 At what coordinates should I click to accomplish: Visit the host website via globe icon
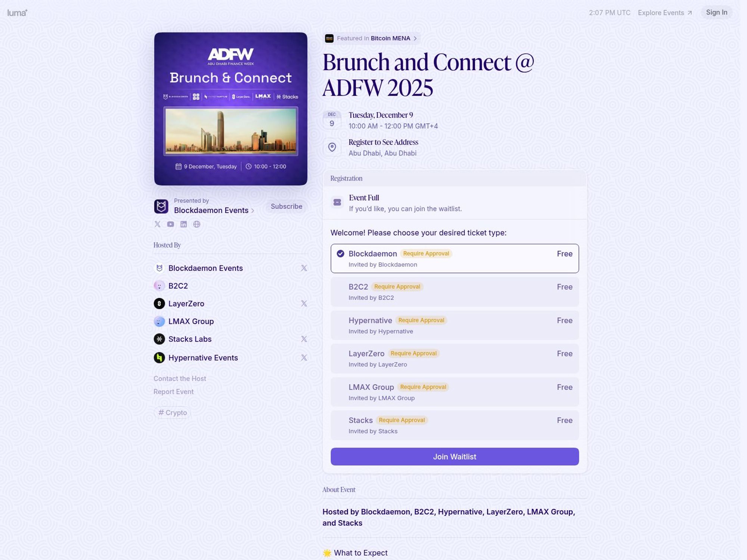pos(197,224)
